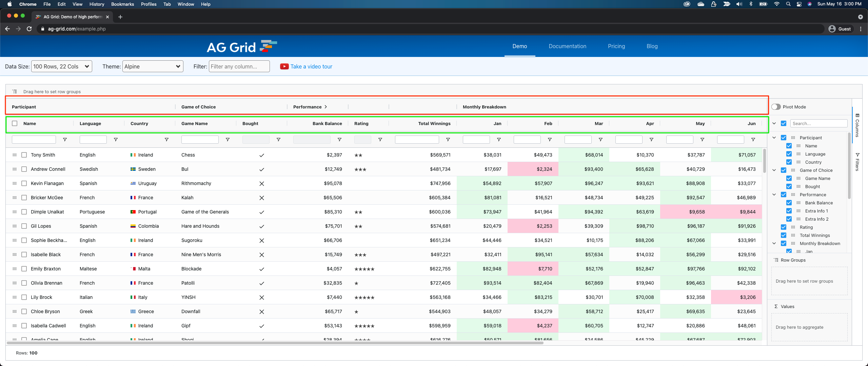Open the Documentation tab
The width and height of the screenshot is (868, 366).
[x=567, y=46]
